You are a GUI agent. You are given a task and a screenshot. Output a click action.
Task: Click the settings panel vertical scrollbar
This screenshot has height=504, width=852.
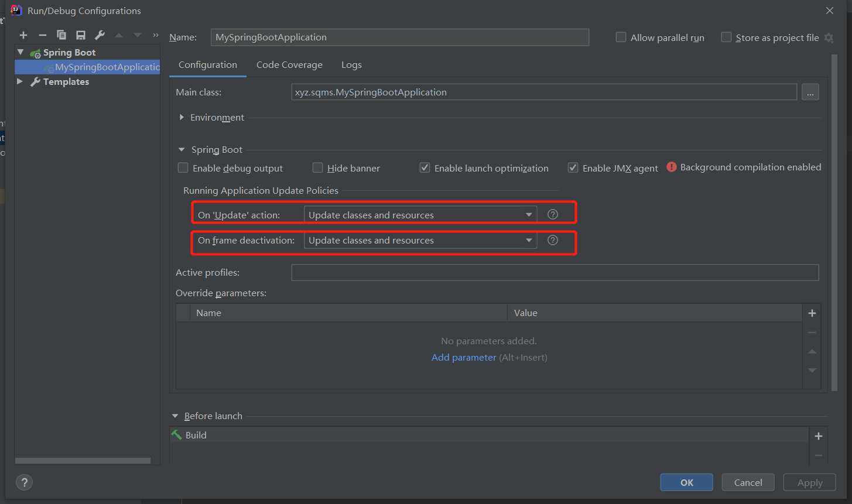click(835, 222)
